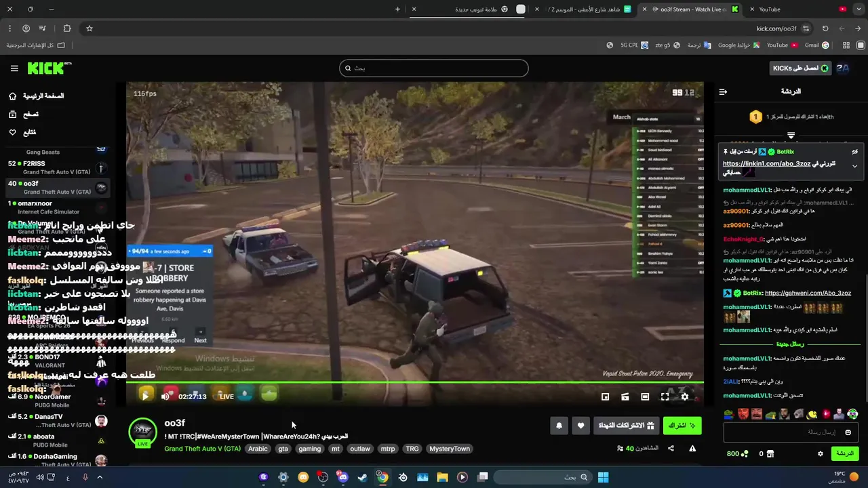868x488 pixels.
Task: Unpin the BotRix pinned message
Action: pos(854,152)
